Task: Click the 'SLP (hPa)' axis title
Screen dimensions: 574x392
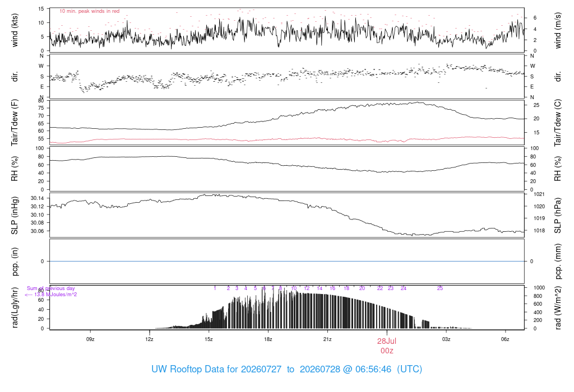Action: tap(558, 216)
